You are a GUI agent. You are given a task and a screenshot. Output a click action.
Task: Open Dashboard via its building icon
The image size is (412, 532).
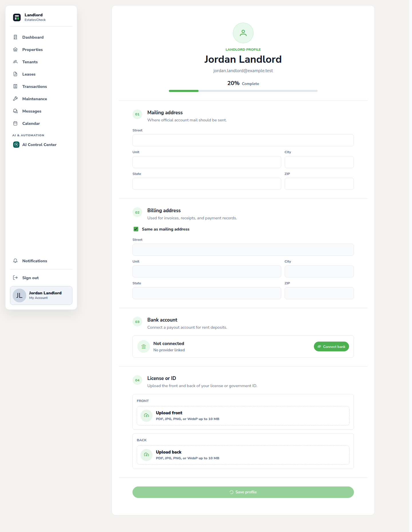coord(15,37)
